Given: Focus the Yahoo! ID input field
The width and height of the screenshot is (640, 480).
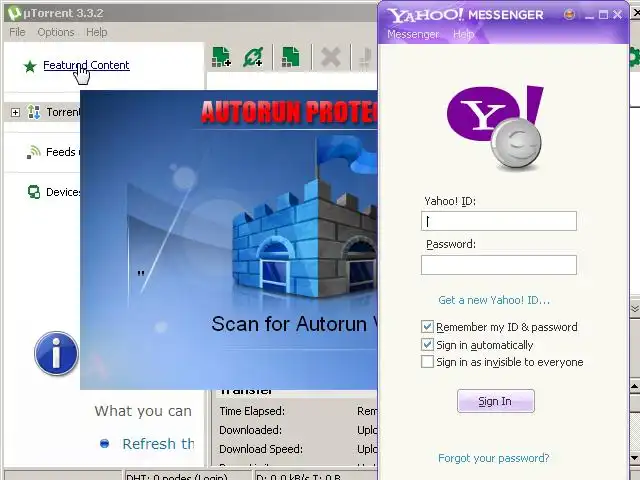Looking at the screenshot, I should pyautogui.click(x=499, y=221).
